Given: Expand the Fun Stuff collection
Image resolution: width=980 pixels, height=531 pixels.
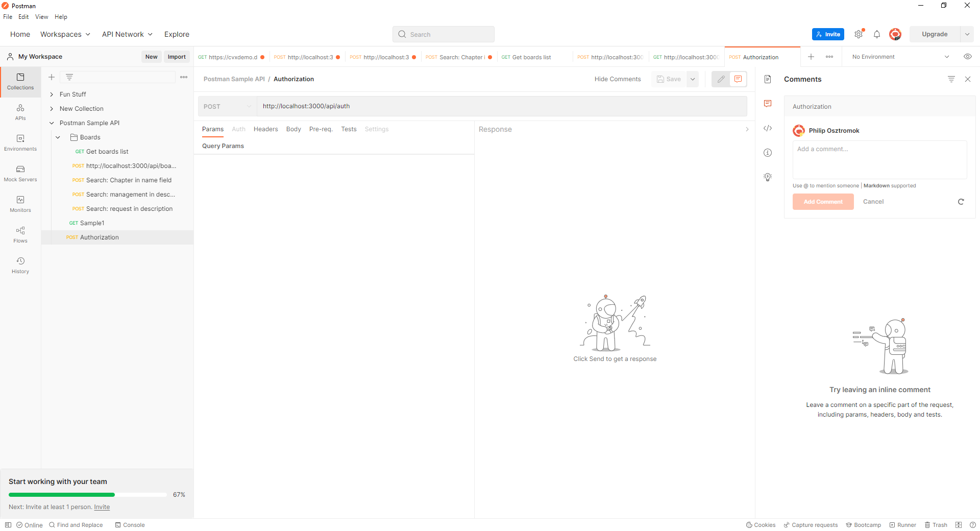Looking at the screenshot, I should (52, 94).
